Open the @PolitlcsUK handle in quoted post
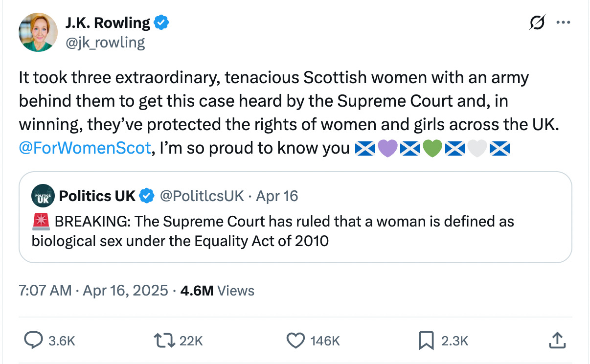 pos(202,196)
